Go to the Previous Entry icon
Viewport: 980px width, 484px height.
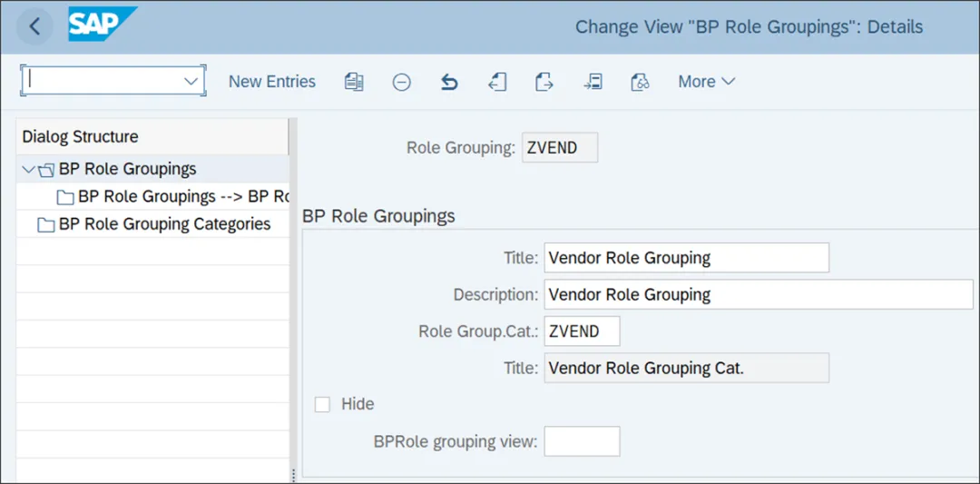coord(496,82)
